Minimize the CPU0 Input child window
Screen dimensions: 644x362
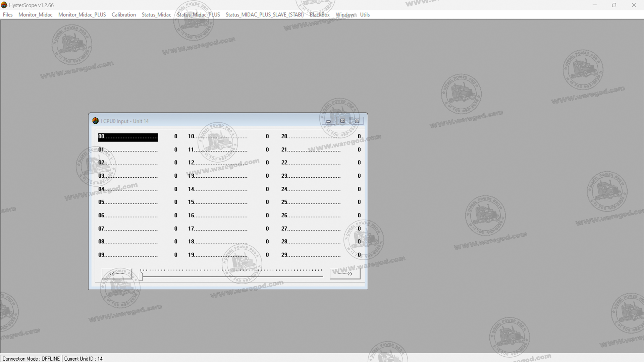point(328,121)
